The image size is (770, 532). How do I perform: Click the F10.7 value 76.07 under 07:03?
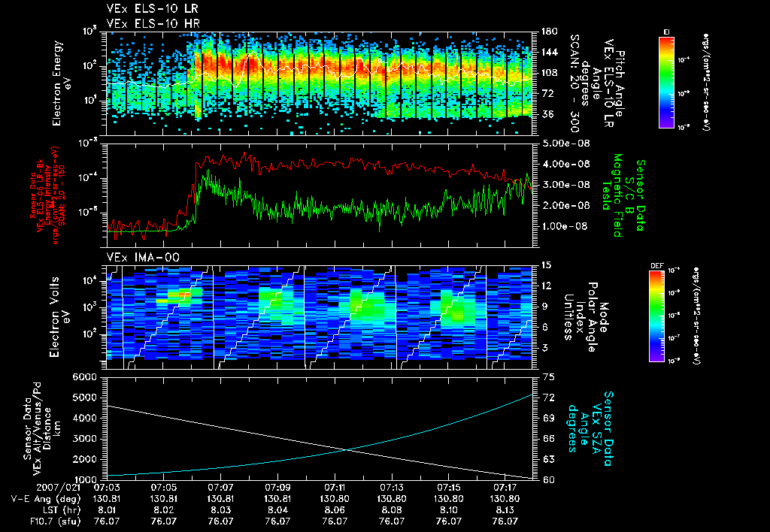point(107,521)
